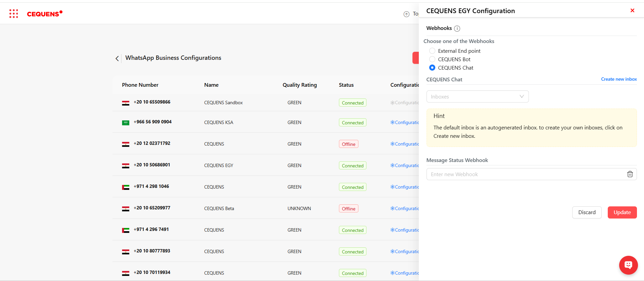Open Configuration link for +971 4 298 1046
644x281 pixels.
[404, 187]
